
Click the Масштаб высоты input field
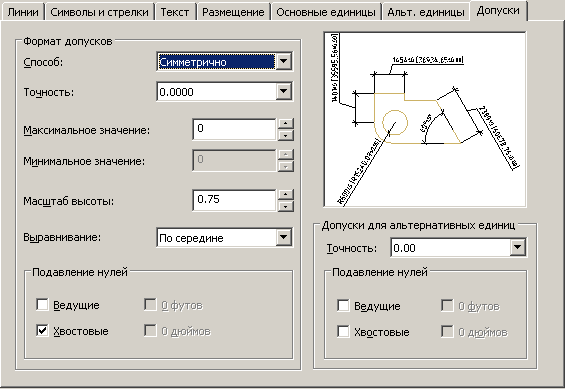(x=234, y=200)
